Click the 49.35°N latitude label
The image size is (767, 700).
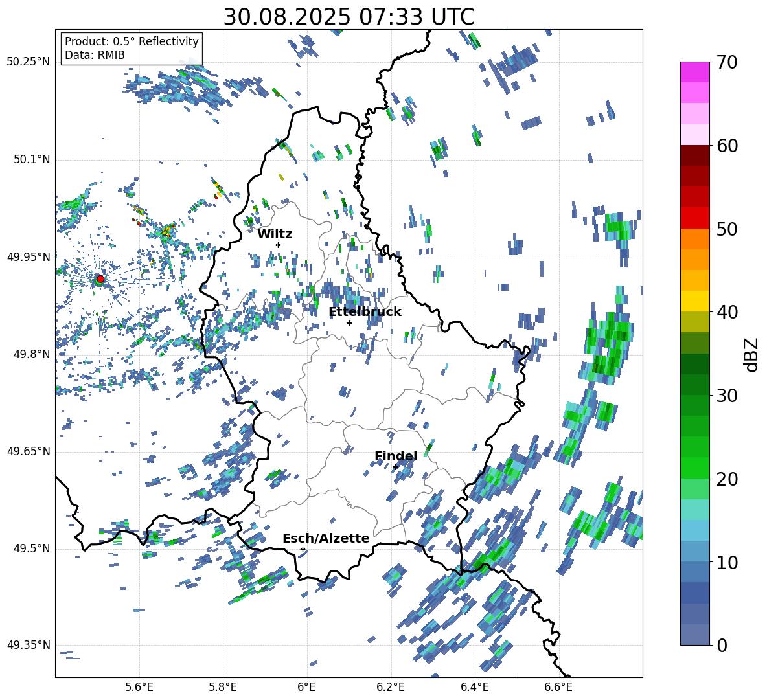click(x=29, y=645)
